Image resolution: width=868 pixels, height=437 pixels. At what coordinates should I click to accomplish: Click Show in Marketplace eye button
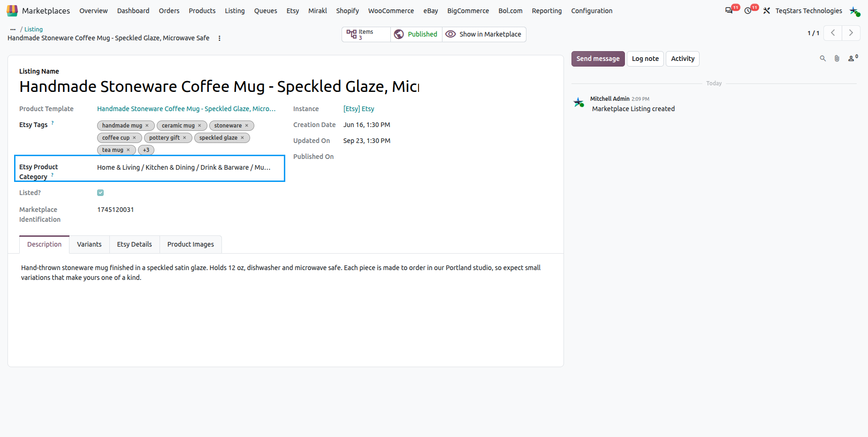coord(484,34)
